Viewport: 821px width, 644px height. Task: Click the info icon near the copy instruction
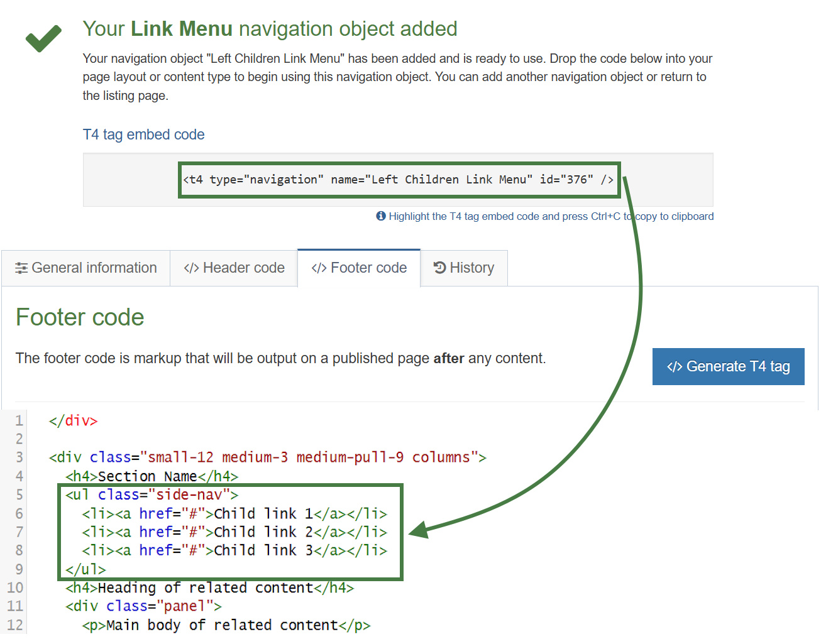pyautogui.click(x=380, y=216)
